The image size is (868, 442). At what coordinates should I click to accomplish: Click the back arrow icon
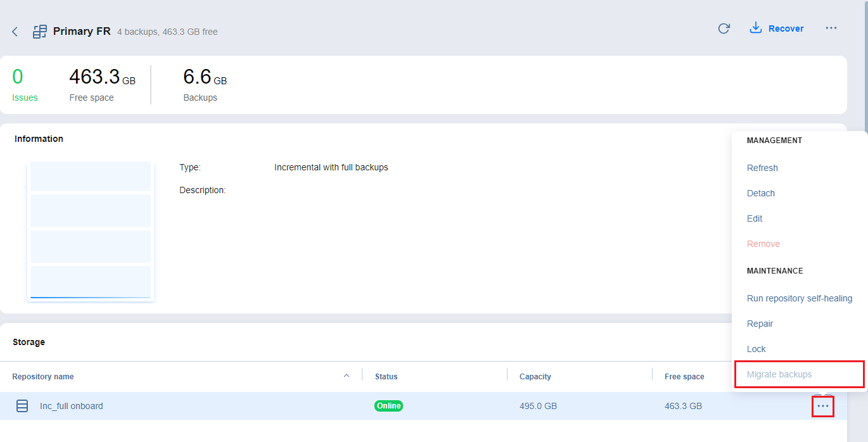tap(15, 32)
